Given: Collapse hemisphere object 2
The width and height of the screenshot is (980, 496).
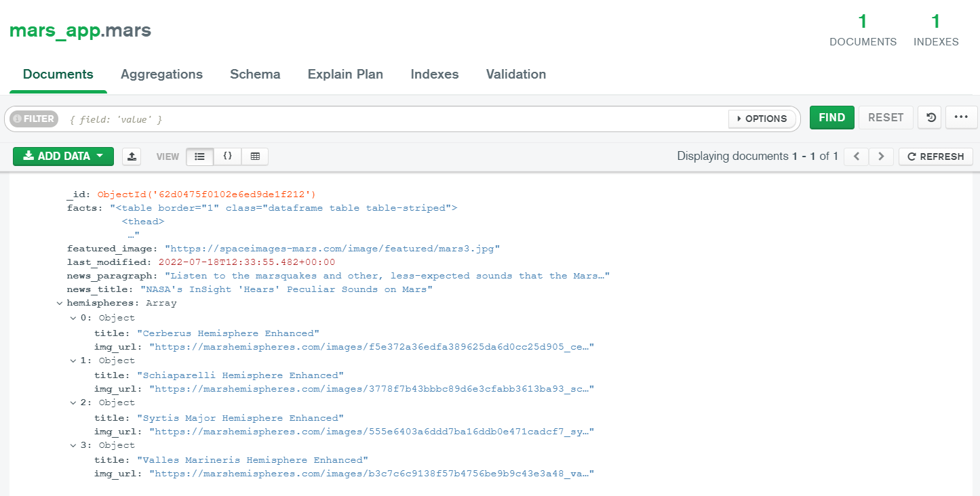Looking at the screenshot, I should (x=73, y=403).
